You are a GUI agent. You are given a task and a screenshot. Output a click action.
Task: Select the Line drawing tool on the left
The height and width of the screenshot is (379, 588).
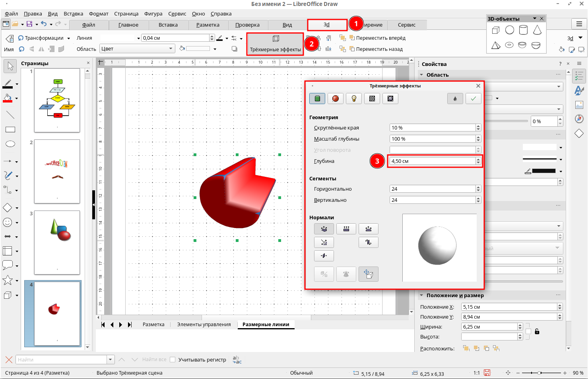click(x=10, y=115)
